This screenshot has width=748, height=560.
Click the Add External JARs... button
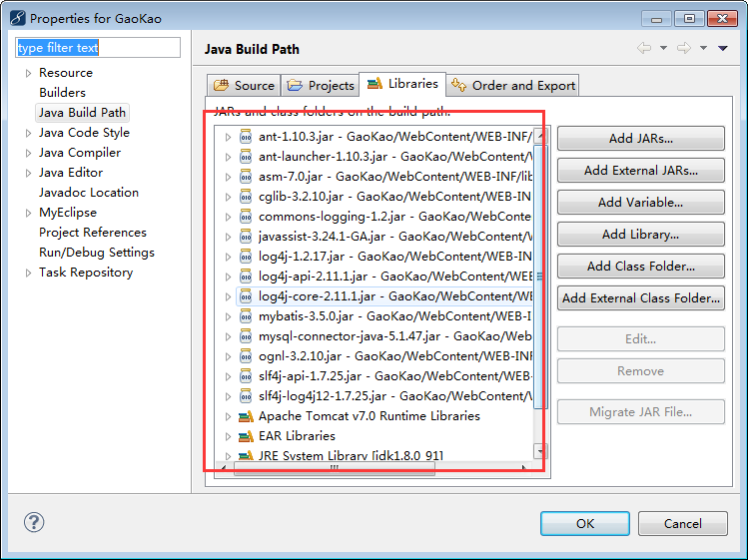click(641, 171)
